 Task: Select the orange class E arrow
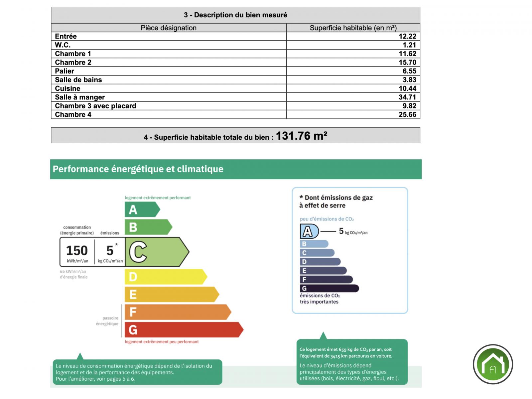point(172,294)
